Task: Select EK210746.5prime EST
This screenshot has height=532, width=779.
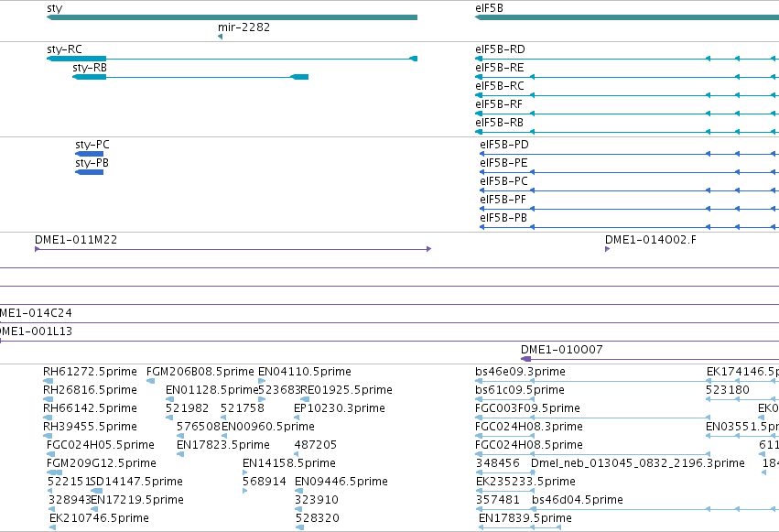Action: click(53, 527)
